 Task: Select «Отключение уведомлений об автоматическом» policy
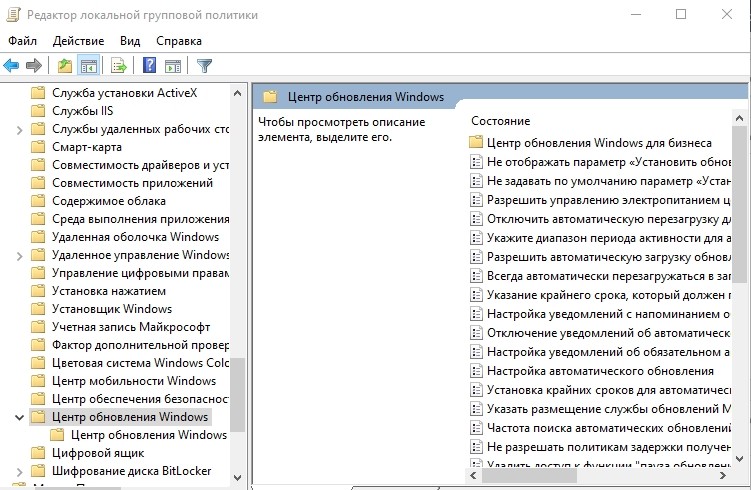click(x=609, y=333)
